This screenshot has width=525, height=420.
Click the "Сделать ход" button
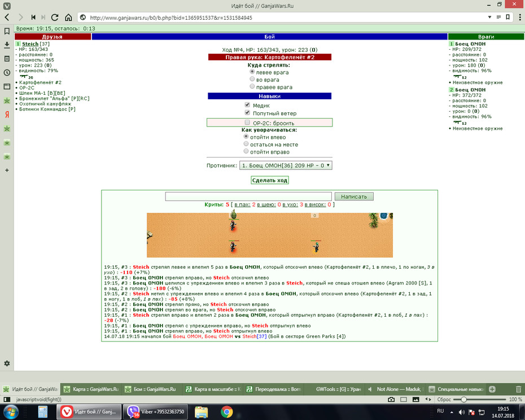click(269, 180)
